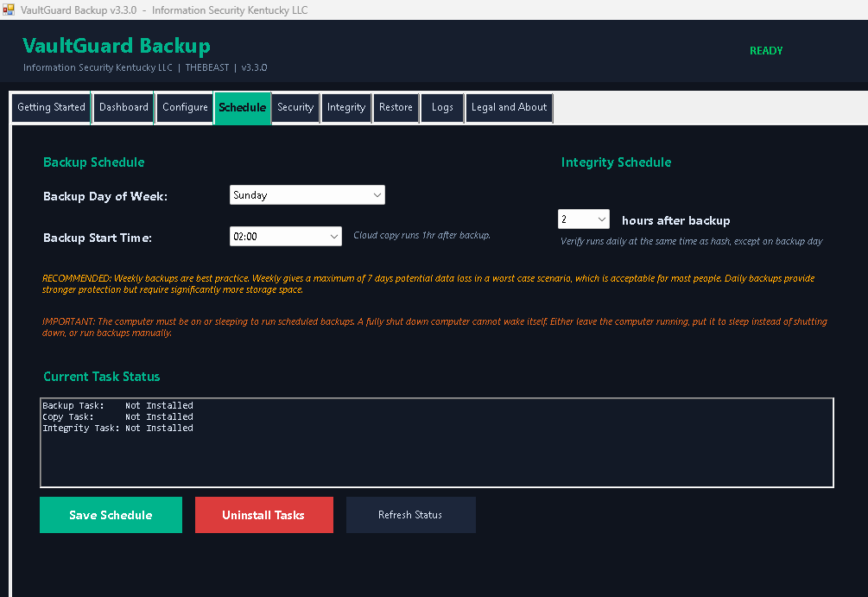The width and height of the screenshot is (868, 597).
Task: Click the VaultGuard app icon in title bar
Action: (x=9, y=10)
